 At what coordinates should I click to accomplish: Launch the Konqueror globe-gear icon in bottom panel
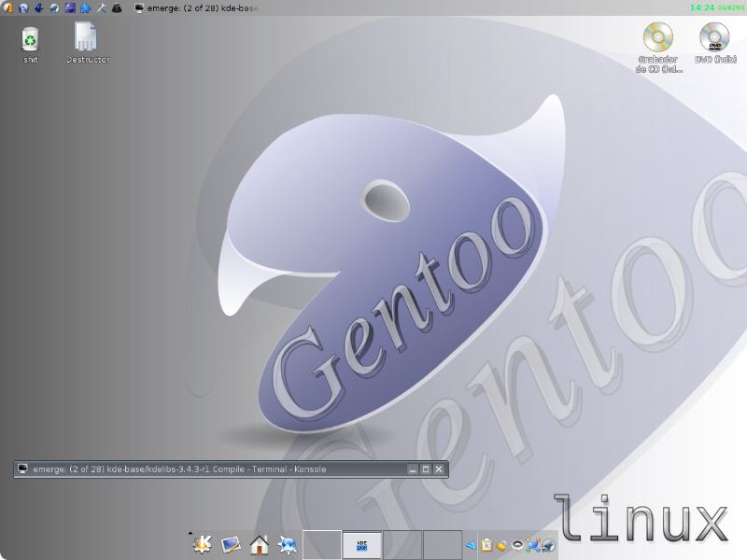pos(288,545)
